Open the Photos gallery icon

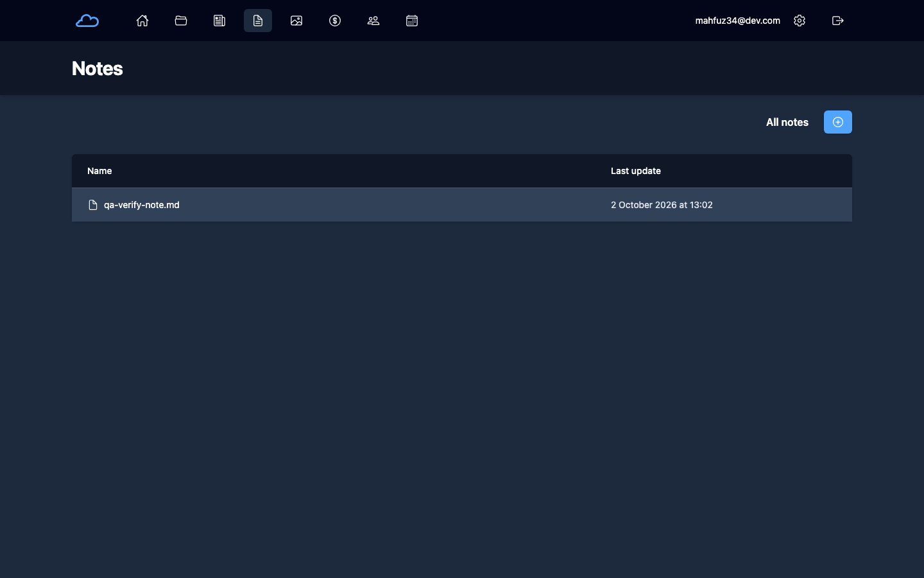[296, 21]
